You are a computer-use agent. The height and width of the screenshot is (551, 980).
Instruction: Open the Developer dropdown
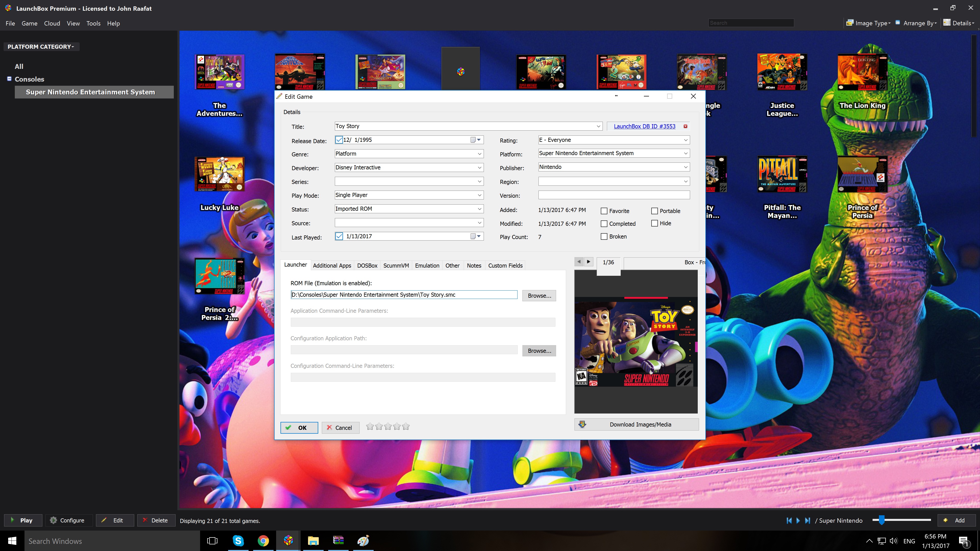pyautogui.click(x=479, y=167)
